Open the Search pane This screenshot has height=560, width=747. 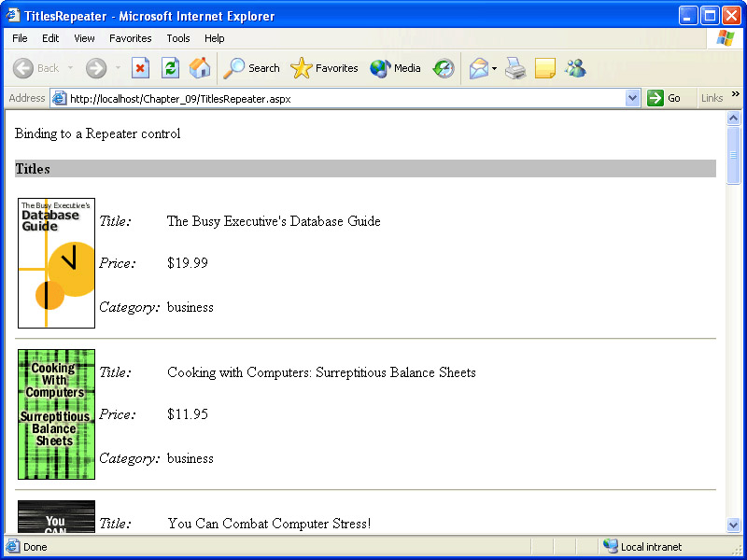tap(252, 68)
